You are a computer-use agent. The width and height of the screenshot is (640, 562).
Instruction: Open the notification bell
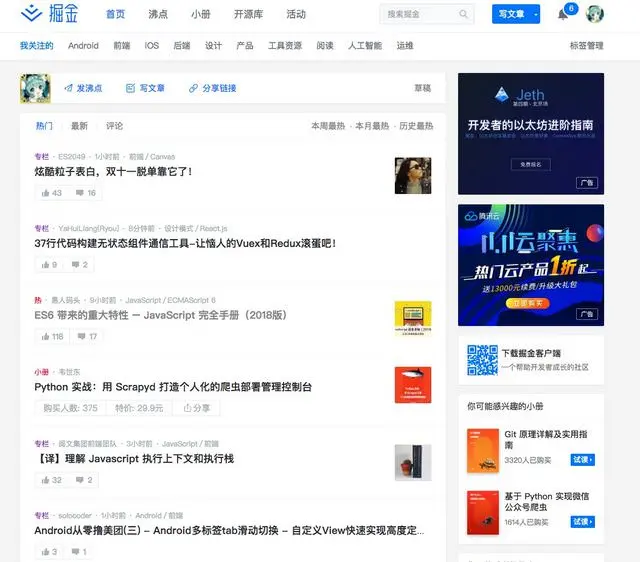(563, 15)
